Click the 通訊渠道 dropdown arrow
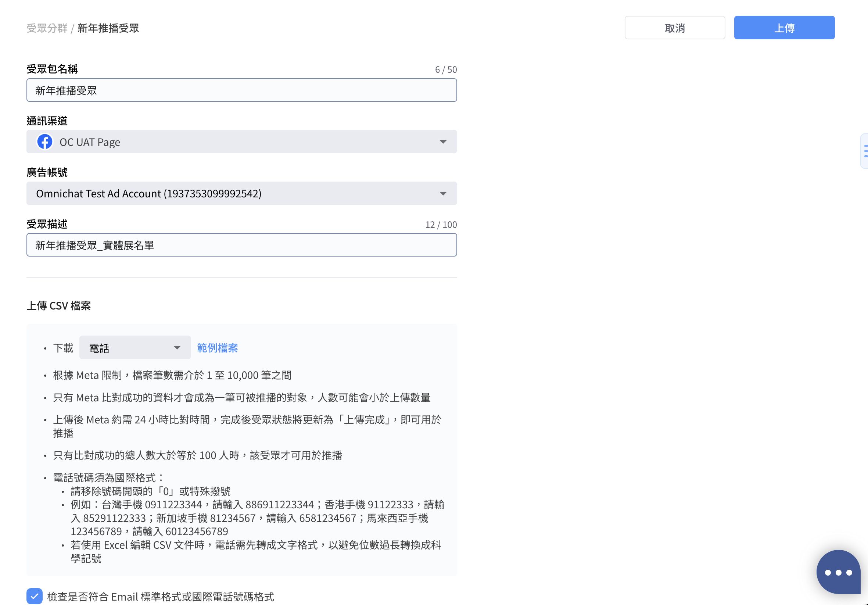Viewport: 868px width, 605px height. pos(443,142)
